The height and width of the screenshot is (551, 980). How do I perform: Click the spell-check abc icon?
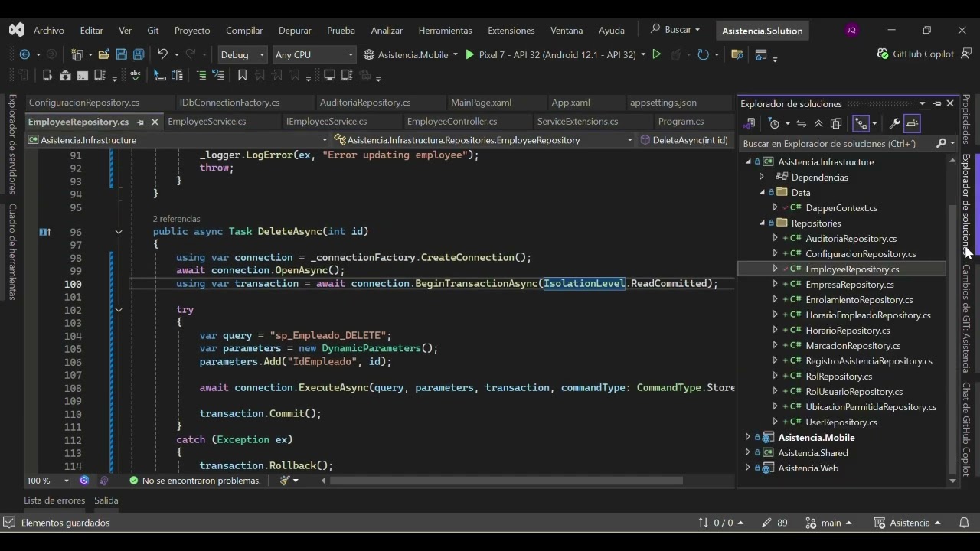click(136, 75)
